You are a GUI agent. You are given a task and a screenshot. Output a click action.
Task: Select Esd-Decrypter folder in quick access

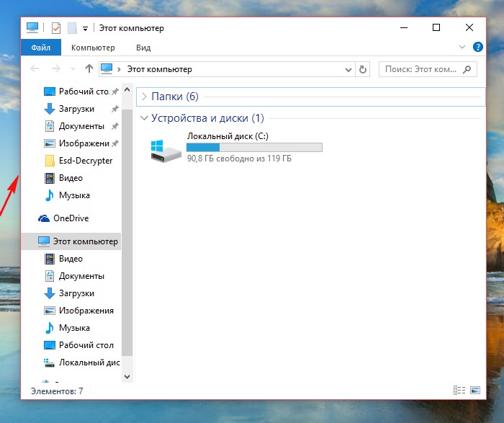[85, 161]
